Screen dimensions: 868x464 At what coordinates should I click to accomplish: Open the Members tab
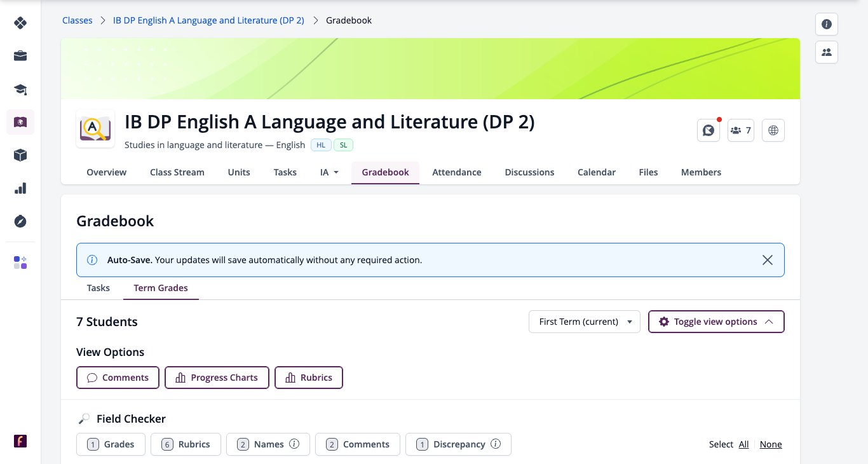click(x=701, y=172)
